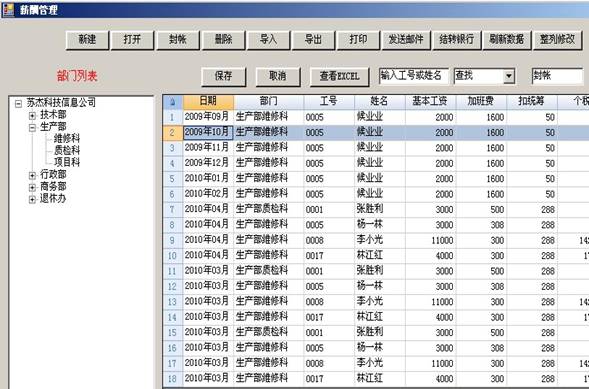Select 维修科 in the department tree
Screen dimensions: 589x389
tap(67, 139)
